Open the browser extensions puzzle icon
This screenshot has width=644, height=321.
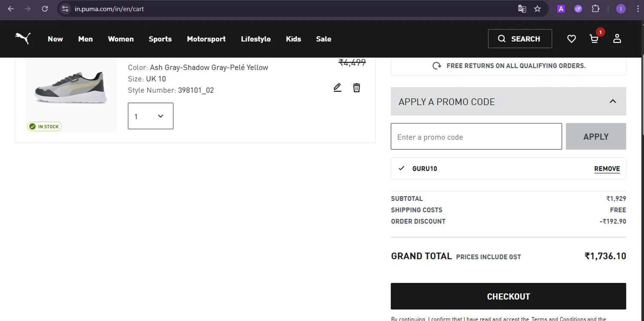point(595,9)
